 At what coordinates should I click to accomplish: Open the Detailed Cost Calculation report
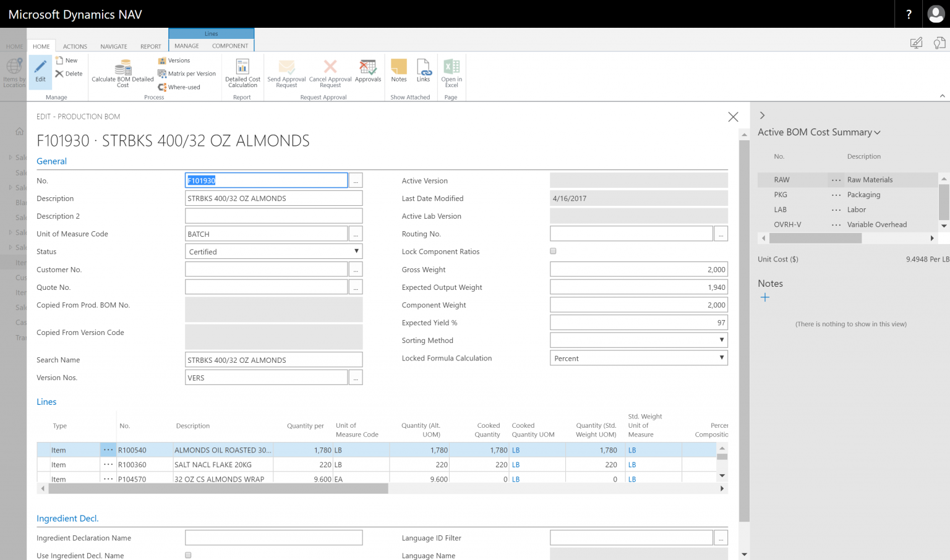tap(242, 71)
